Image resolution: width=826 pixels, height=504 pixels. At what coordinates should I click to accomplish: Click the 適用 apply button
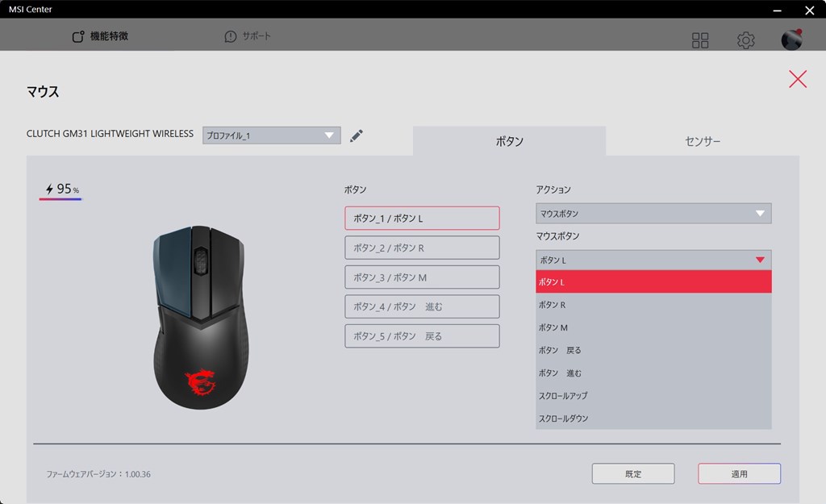point(739,473)
